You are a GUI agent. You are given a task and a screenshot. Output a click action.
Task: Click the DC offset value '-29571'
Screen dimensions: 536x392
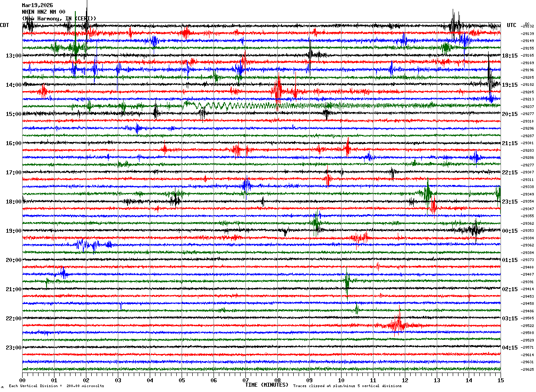528,348
